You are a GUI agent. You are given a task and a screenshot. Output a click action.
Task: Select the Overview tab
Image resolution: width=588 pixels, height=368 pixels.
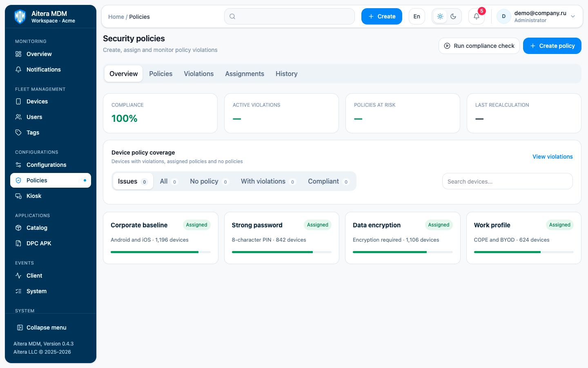coord(124,74)
